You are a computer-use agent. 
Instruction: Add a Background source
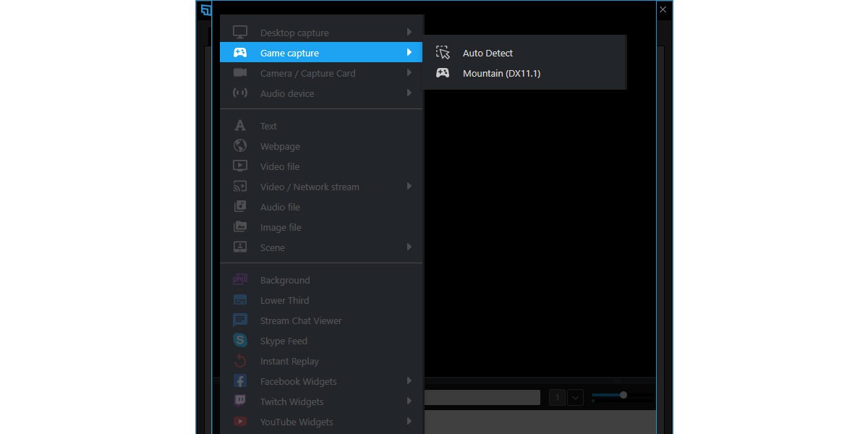point(284,280)
